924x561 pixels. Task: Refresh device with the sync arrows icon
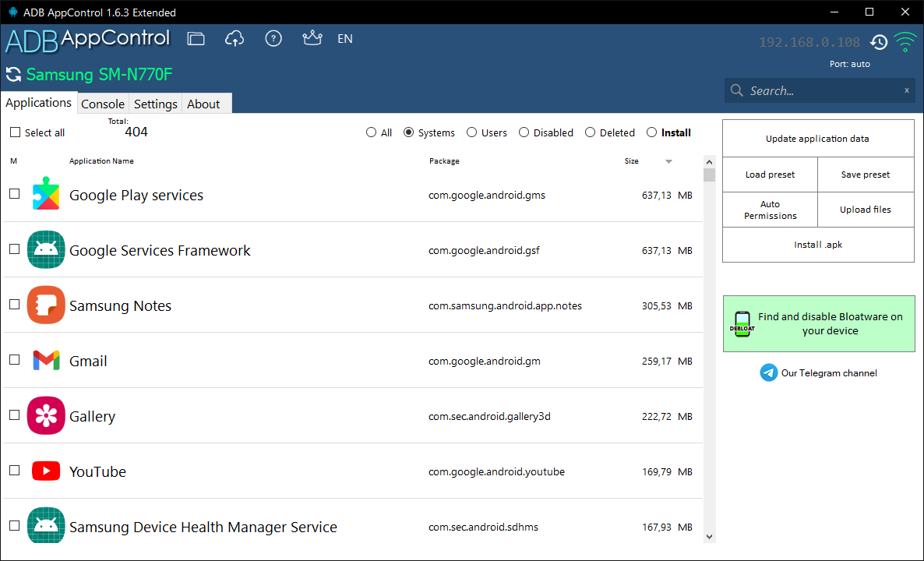pos(13,74)
